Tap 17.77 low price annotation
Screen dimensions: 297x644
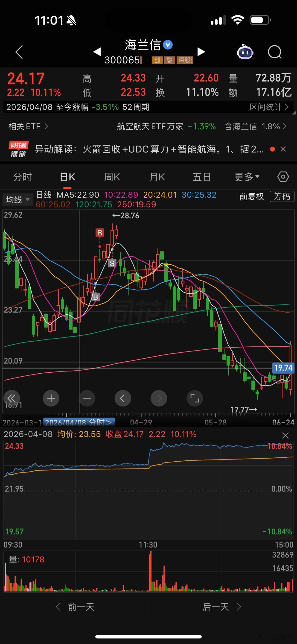click(x=244, y=410)
